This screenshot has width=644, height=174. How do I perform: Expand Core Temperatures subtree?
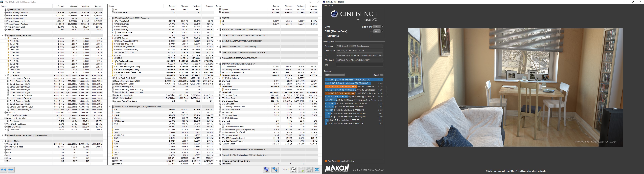112,33
